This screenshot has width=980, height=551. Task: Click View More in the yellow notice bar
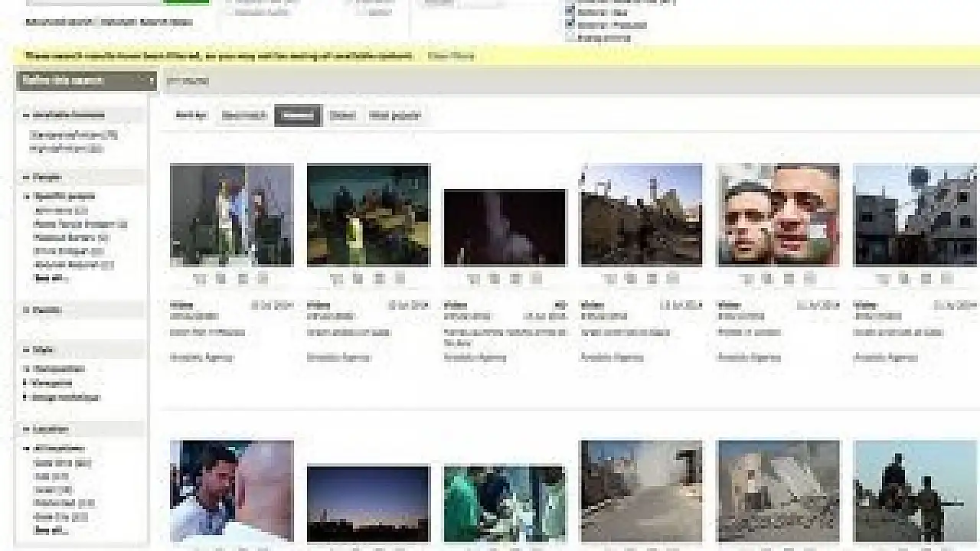[451, 56]
